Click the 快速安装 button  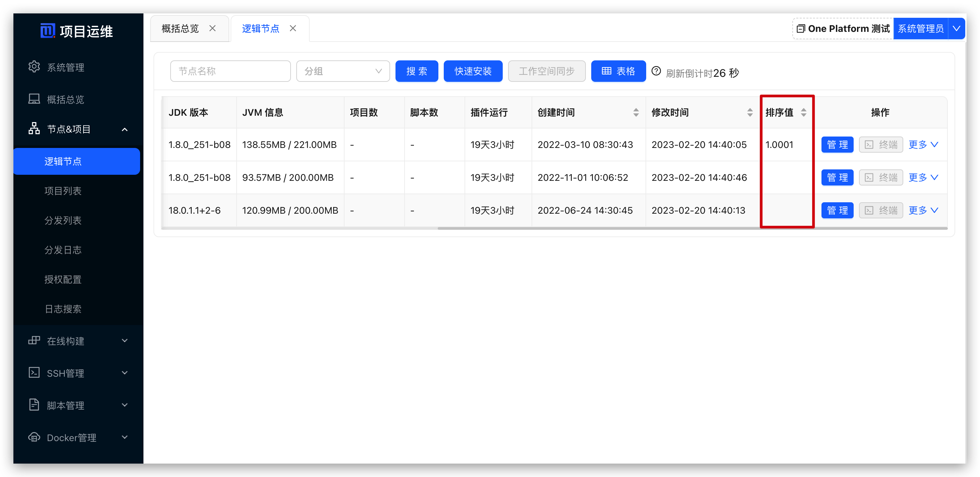(x=473, y=71)
